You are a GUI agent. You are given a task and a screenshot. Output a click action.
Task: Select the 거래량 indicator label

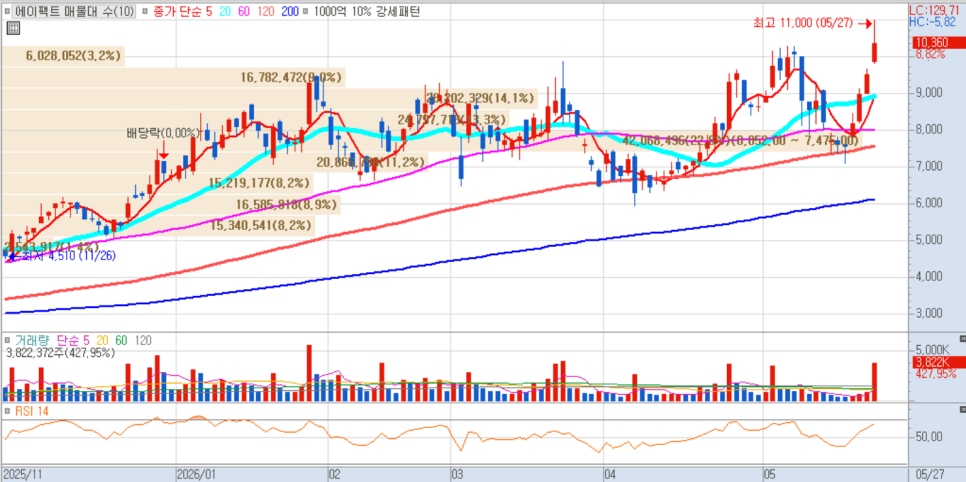[33, 340]
